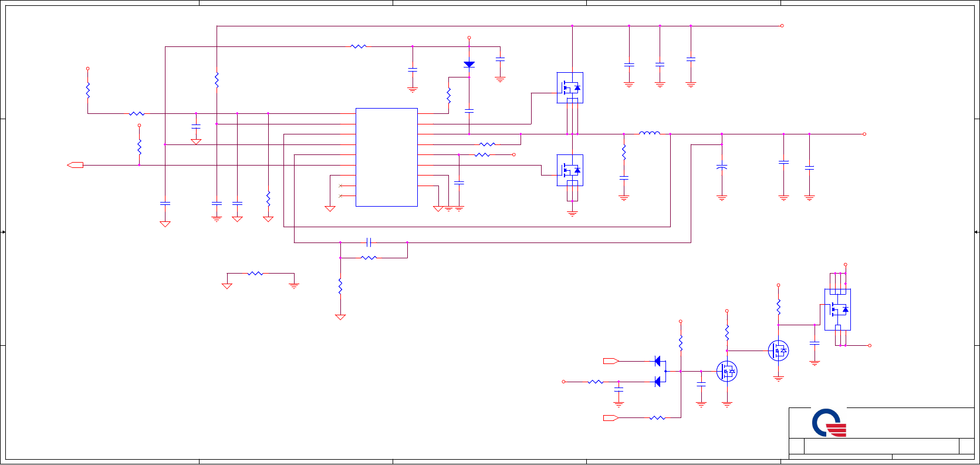Select the circular MOSFET nearest the diode pair
The width and height of the screenshot is (980, 465).
(726, 371)
